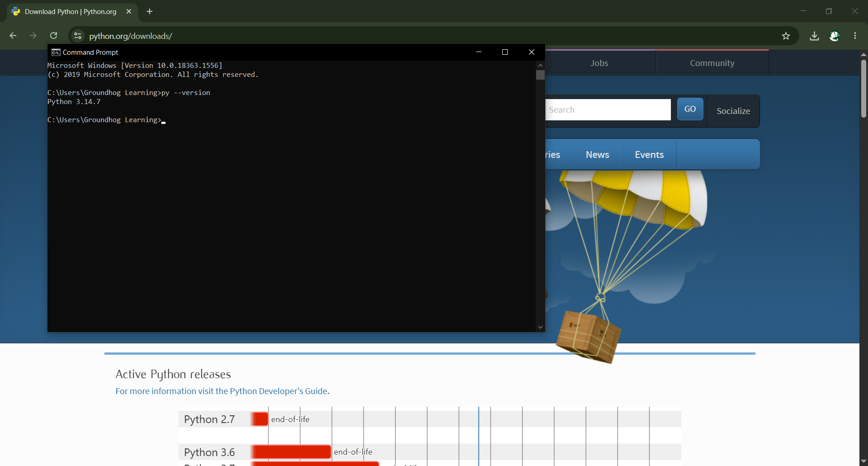Open the News menu item

point(597,155)
